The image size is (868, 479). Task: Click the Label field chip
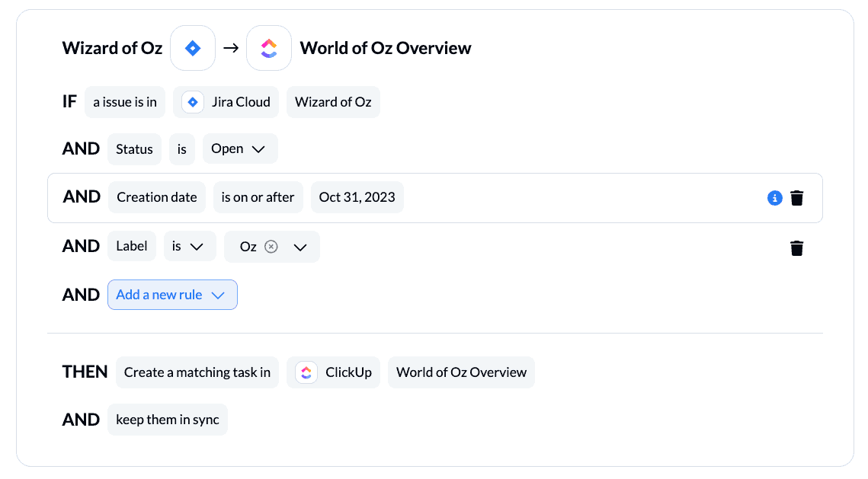click(x=132, y=246)
